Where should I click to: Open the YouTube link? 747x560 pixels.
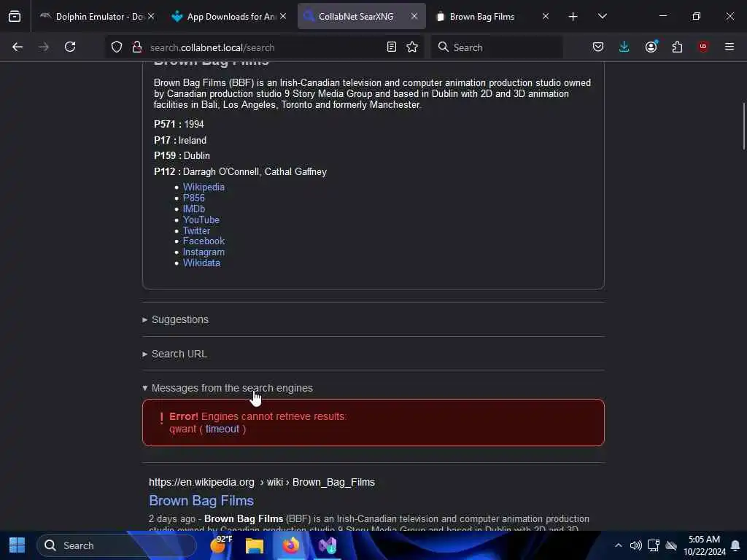pyautogui.click(x=201, y=220)
